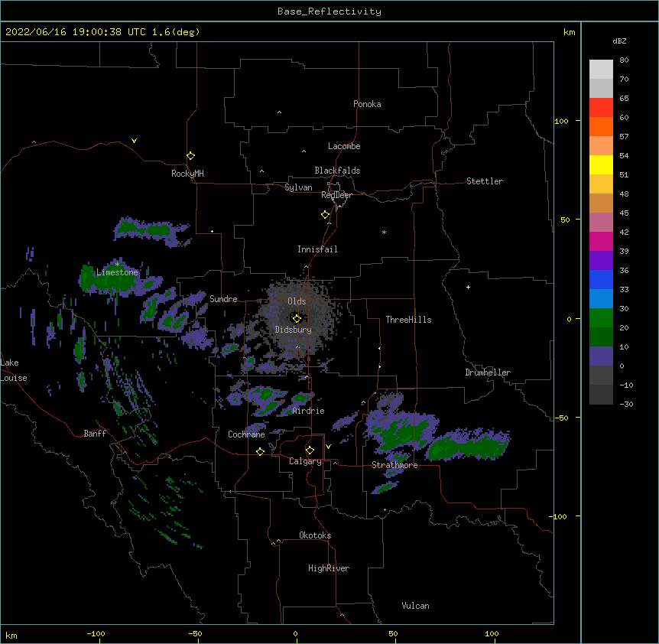Select the Drumheller label
The image size is (659, 644).
click(x=488, y=372)
